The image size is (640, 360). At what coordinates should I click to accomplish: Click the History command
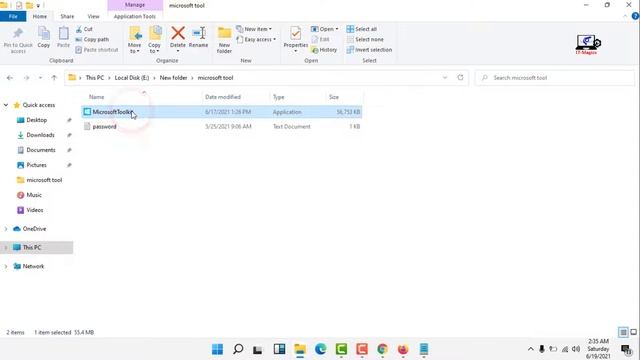tap(324, 50)
